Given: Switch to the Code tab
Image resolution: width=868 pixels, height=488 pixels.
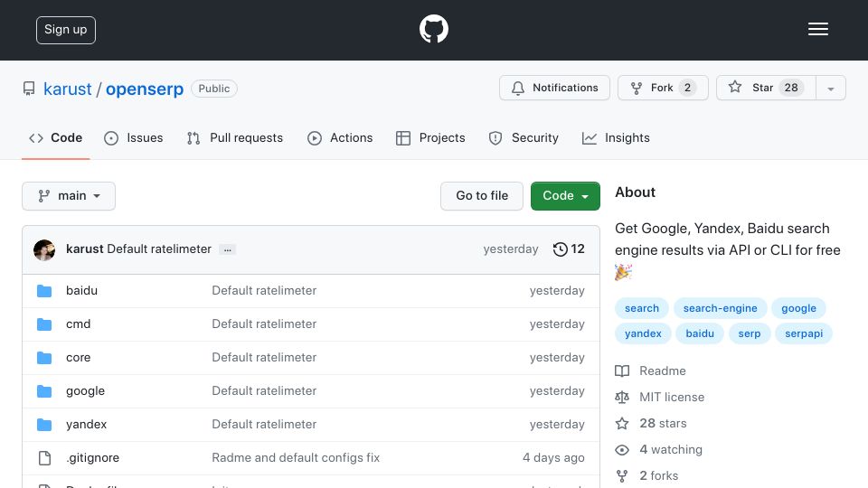Looking at the screenshot, I should point(56,137).
